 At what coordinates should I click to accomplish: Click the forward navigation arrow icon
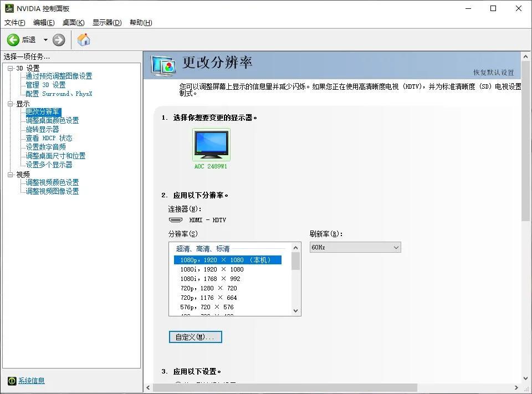tap(58, 39)
